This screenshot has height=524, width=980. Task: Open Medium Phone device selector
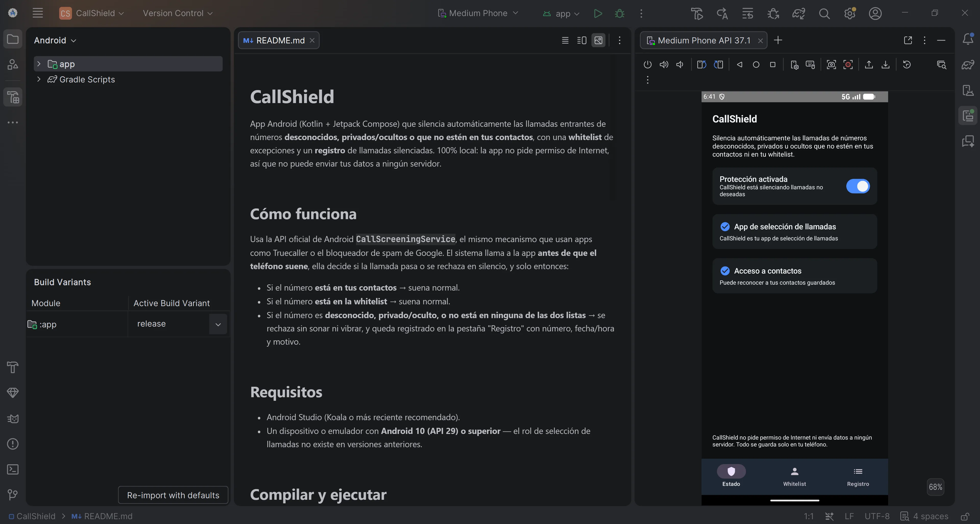pos(478,13)
